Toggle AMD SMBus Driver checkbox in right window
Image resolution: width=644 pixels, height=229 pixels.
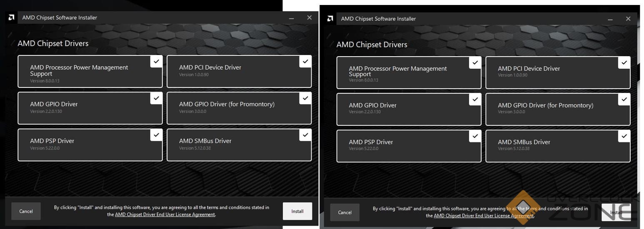(624, 136)
